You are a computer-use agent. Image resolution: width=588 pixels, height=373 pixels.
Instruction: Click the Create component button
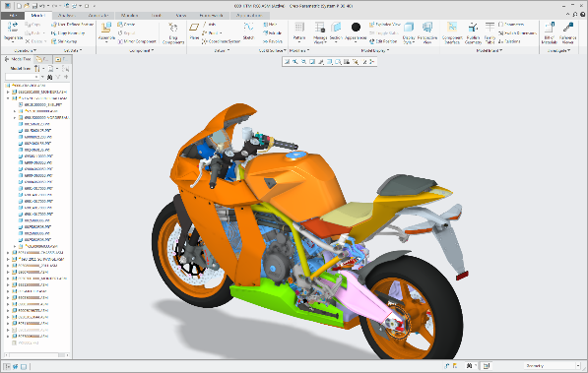(x=126, y=25)
